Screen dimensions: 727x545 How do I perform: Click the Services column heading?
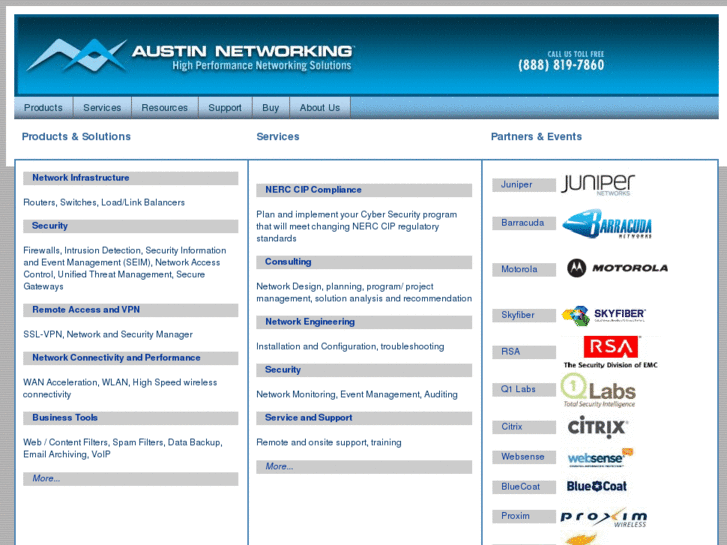(278, 137)
